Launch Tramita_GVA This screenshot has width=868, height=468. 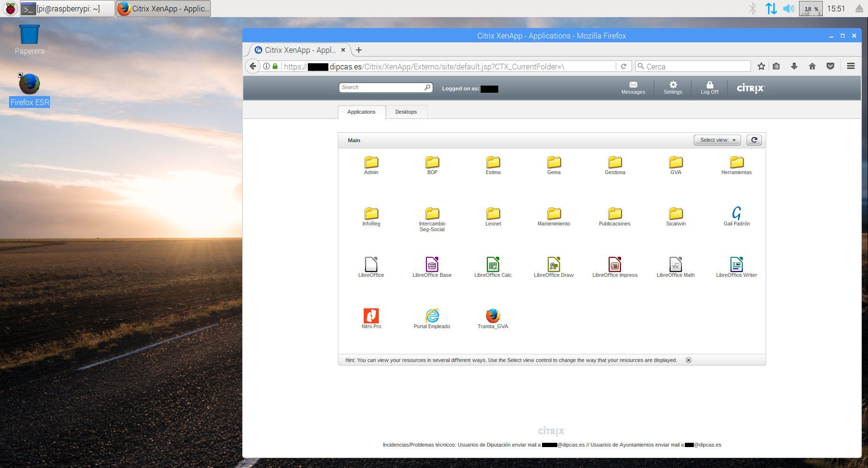(x=493, y=319)
